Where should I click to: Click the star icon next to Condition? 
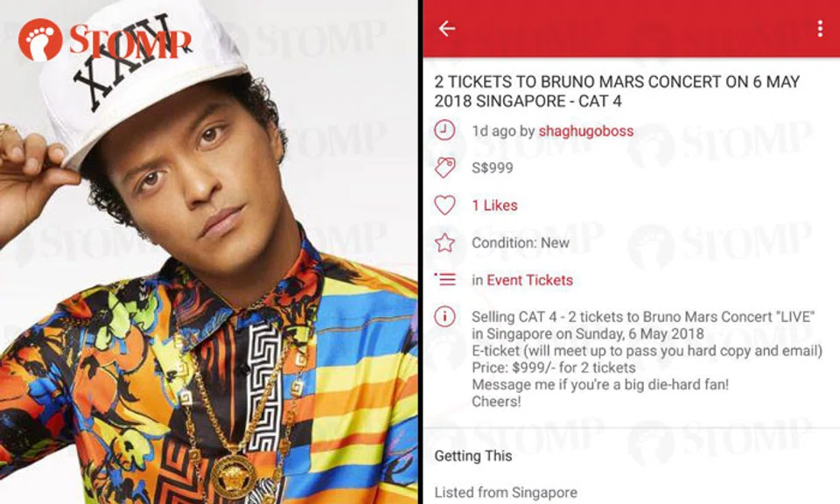click(444, 242)
